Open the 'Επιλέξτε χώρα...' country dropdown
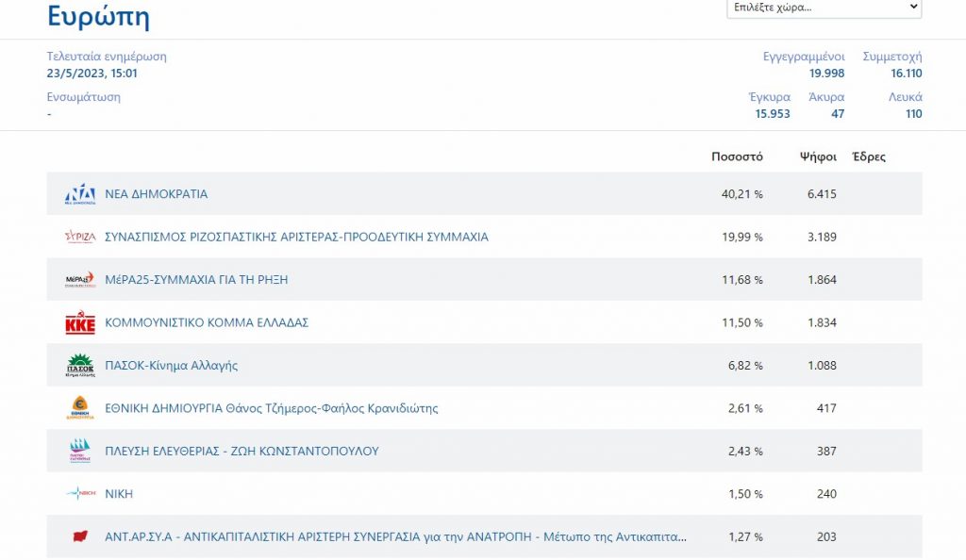This screenshot has width=966, height=560. pyautogui.click(x=824, y=8)
